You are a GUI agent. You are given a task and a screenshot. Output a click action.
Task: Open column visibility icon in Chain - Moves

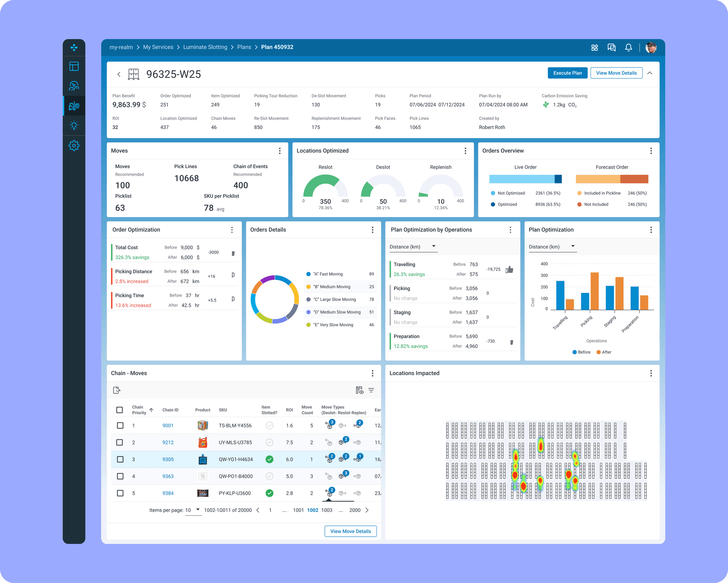coord(359,390)
